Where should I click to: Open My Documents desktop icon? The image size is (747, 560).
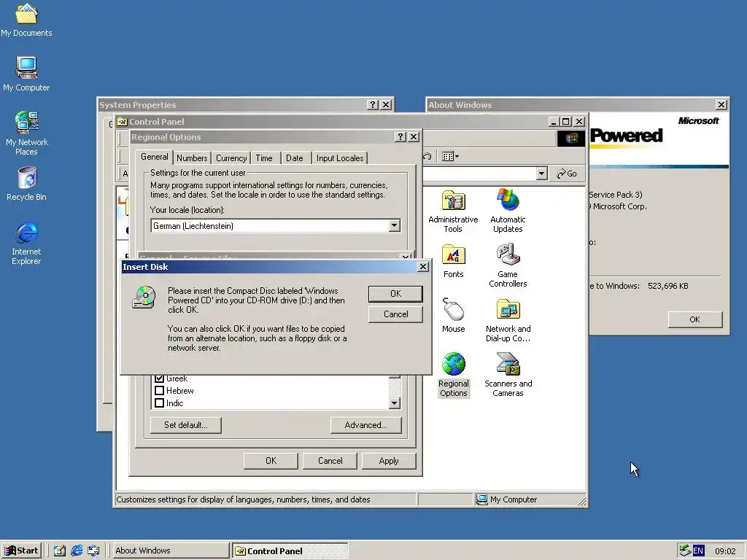click(26, 20)
